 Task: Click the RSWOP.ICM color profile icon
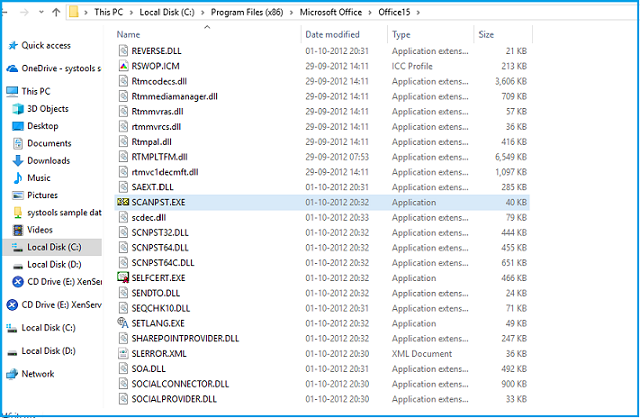(123, 66)
